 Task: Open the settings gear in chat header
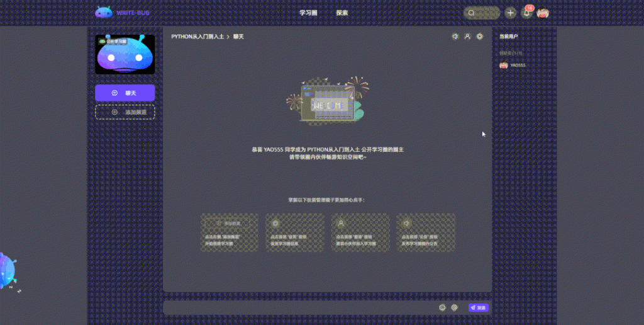[x=480, y=37]
